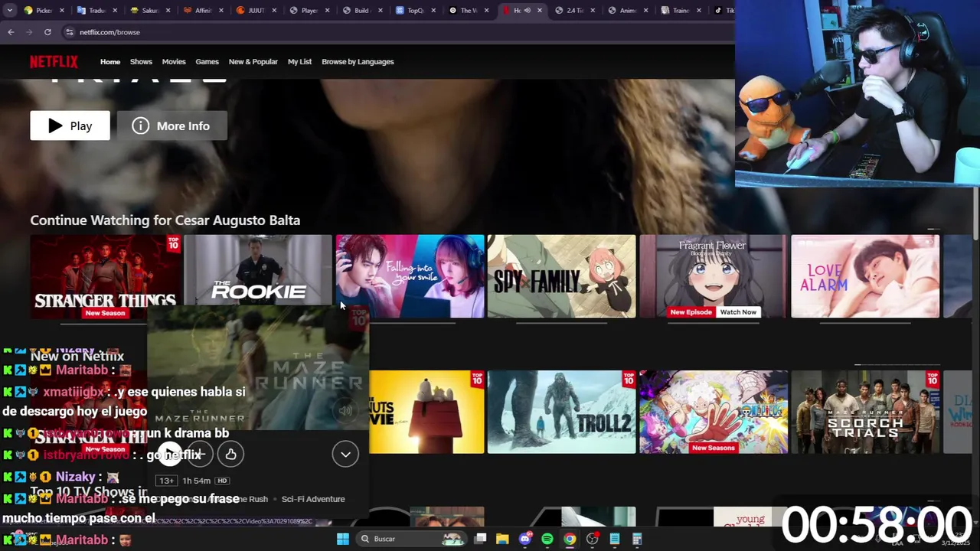Close the active Netflix tab
980x551 pixels.
pos(540,11)
